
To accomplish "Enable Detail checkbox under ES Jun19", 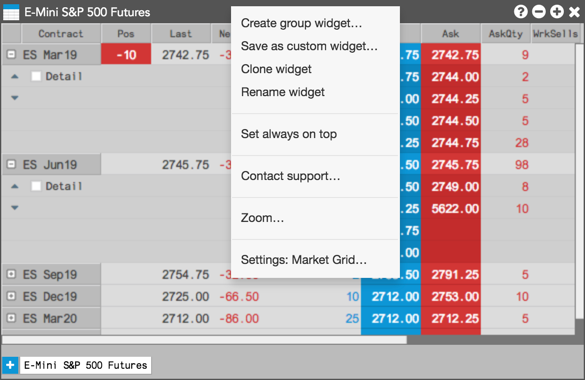I will pyautogui.click(x=36, y=186).
